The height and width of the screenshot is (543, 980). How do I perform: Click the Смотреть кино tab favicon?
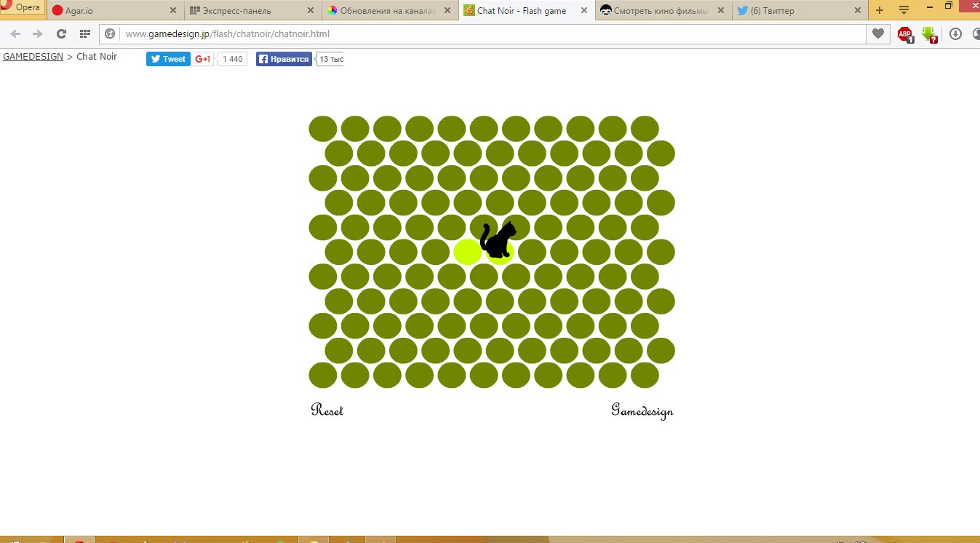(x=606, y=11)
